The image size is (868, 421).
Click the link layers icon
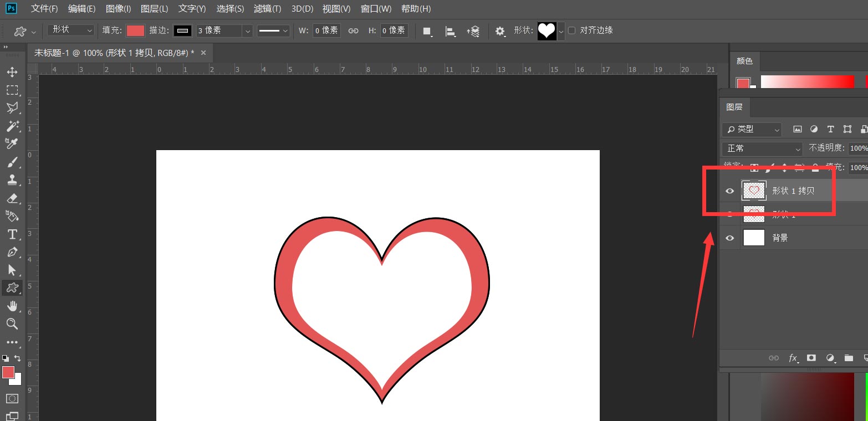(774, 358)
